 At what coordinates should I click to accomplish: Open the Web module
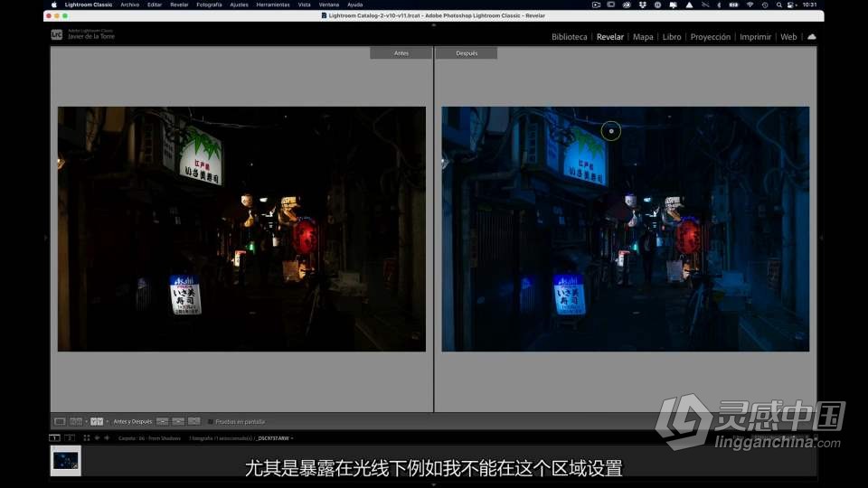click(788, 36)
